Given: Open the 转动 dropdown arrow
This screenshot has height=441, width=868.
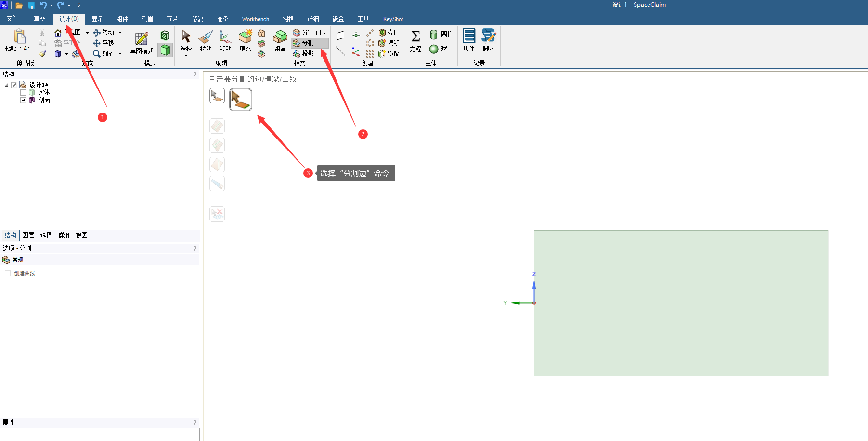Looking at the screenshot, I should tap(120, 33).
